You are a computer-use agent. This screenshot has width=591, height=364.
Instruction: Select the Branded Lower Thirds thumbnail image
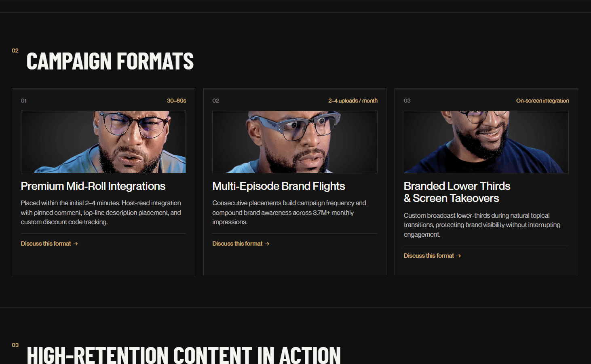tap(486, 142)
